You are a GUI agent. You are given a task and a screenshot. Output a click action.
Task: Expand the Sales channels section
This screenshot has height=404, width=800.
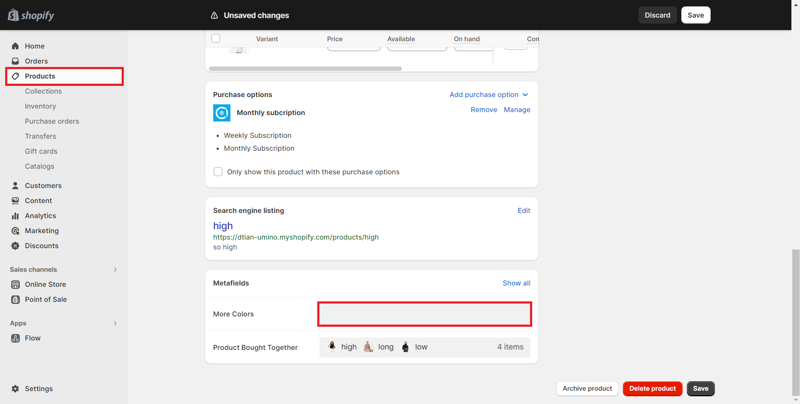(115, 270)
